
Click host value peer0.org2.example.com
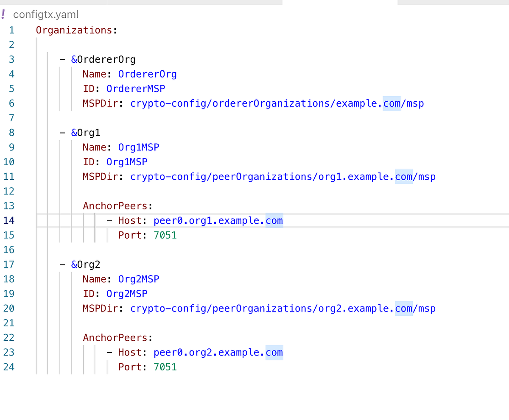click(x=218, y=352)
